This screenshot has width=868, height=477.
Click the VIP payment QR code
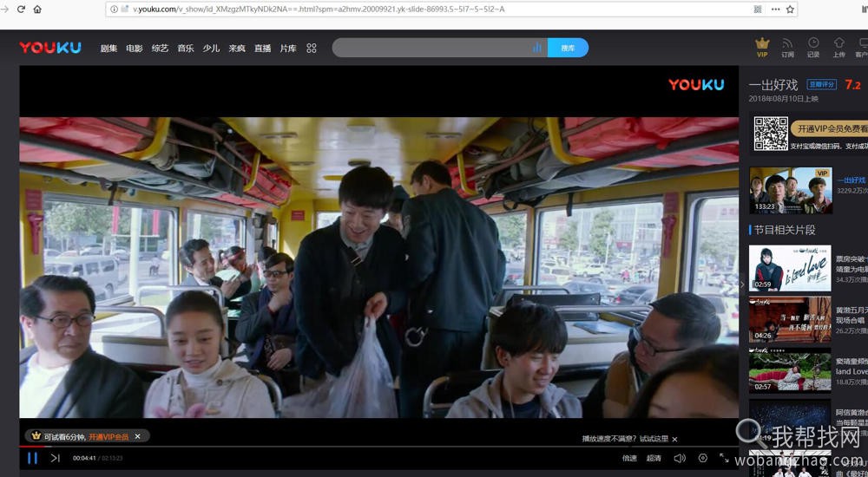pyautogui.click(x=771, y=134)
